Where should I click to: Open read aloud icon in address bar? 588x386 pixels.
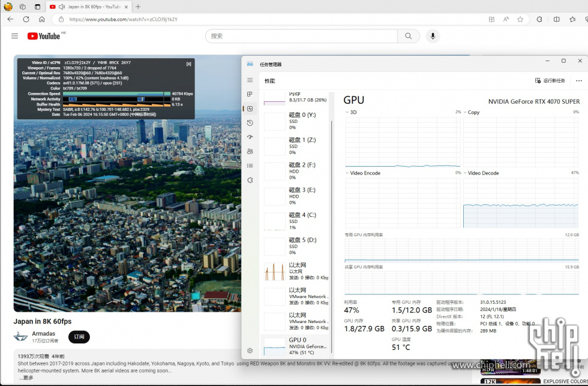[506, 20]
